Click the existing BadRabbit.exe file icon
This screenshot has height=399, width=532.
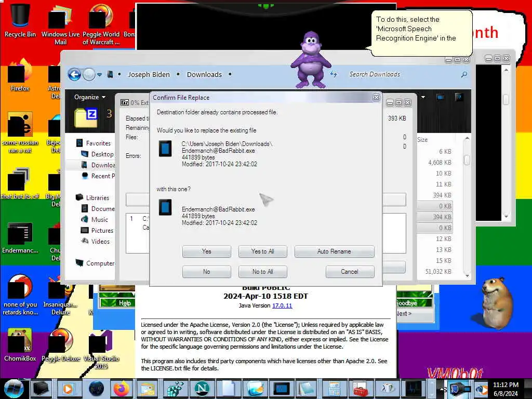click(x=165, y=148)
